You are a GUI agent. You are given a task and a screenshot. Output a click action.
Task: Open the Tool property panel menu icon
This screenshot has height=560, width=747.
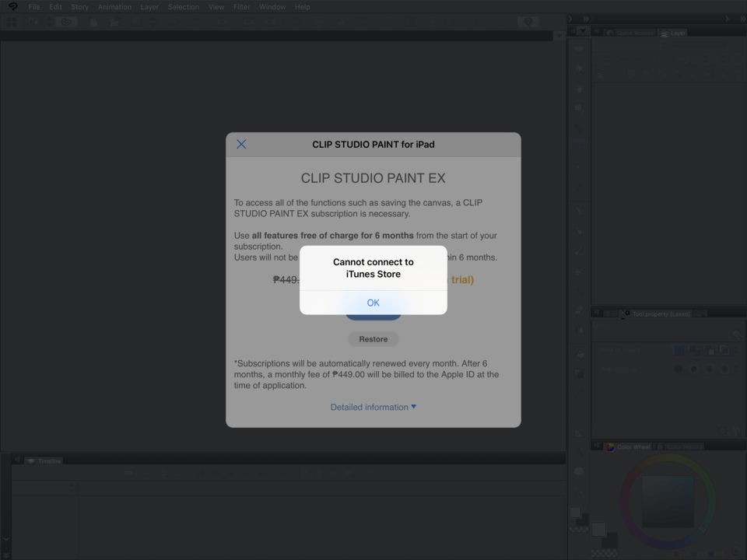coord(597,313)
